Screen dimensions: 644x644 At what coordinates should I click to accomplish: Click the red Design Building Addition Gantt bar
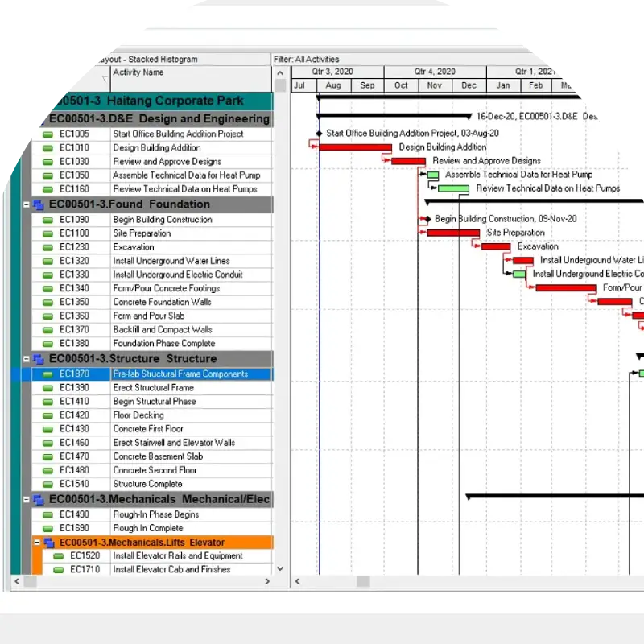355,147
